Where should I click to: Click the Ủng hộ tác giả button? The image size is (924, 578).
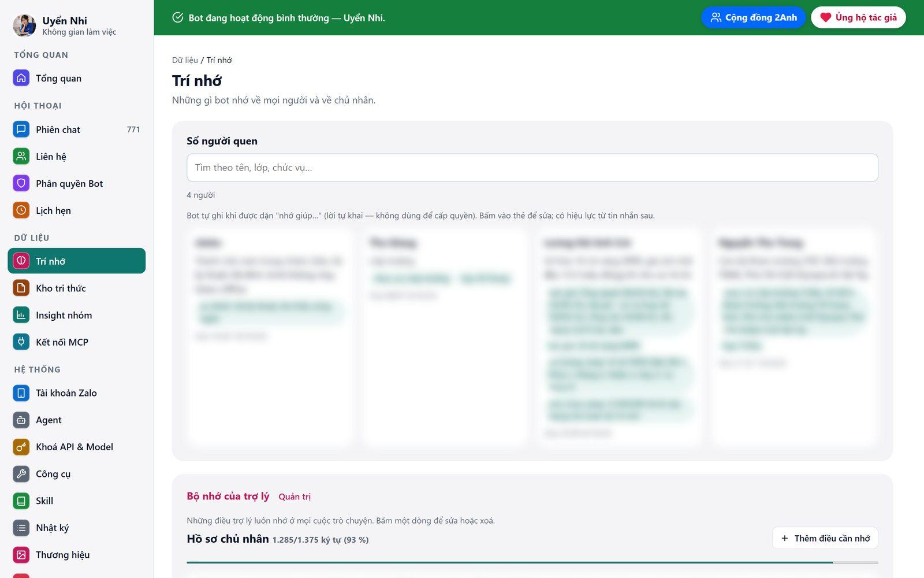(x=858, y=17)
